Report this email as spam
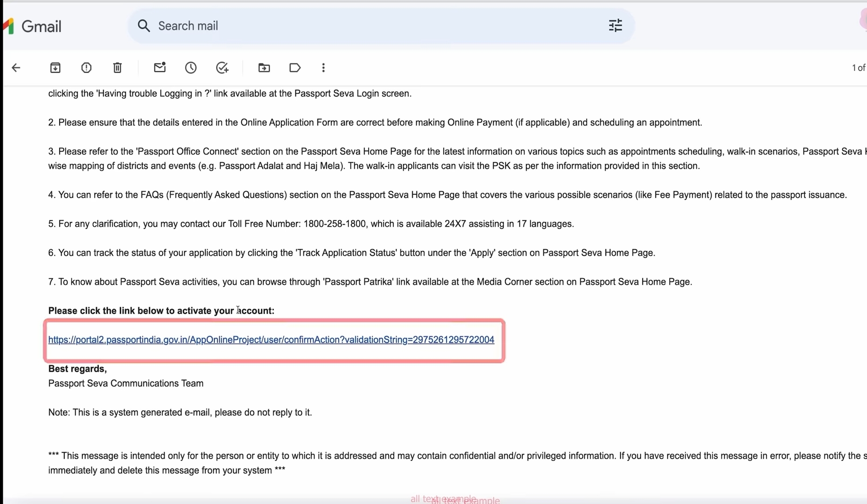This screenshot has width=867, height=504. (x=86, y=68)
